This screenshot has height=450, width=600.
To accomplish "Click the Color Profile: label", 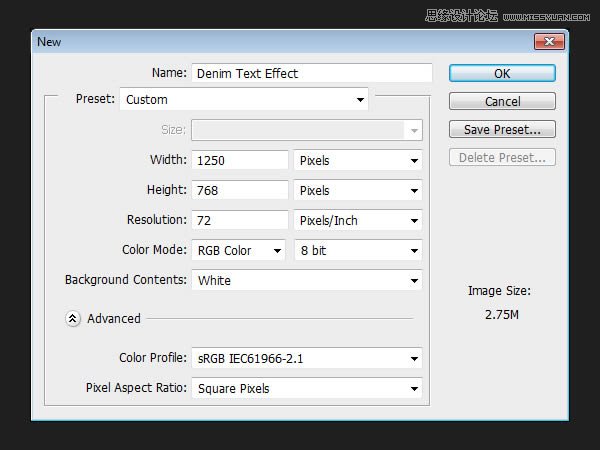I will [153, 357].
